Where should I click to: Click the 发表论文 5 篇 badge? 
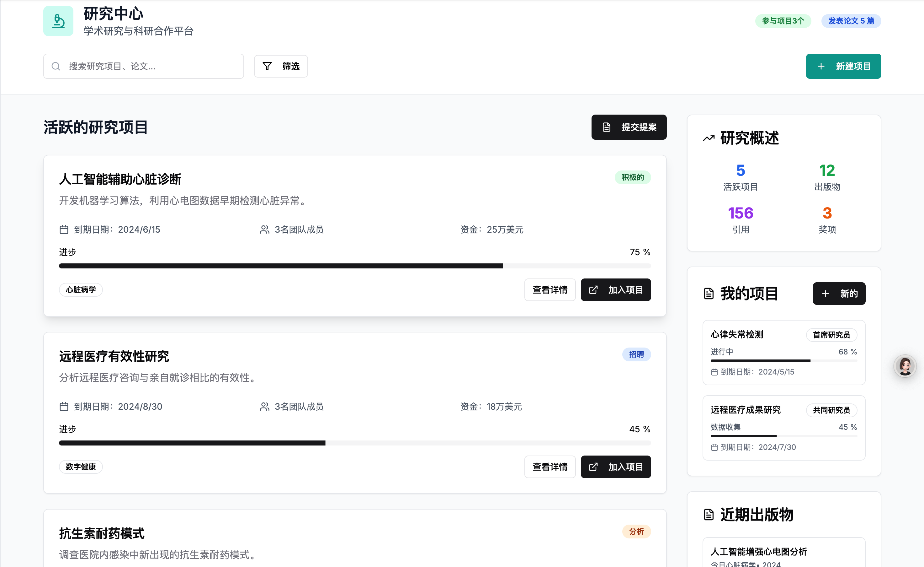(x=851, y=21)
